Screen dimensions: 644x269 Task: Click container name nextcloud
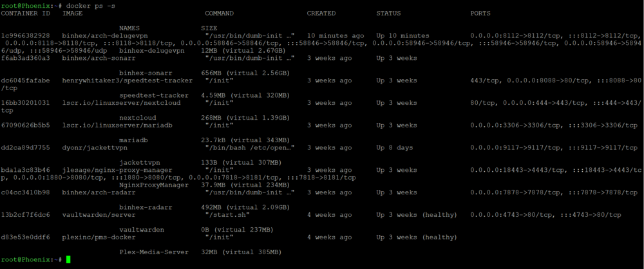(x=138, y=118)
